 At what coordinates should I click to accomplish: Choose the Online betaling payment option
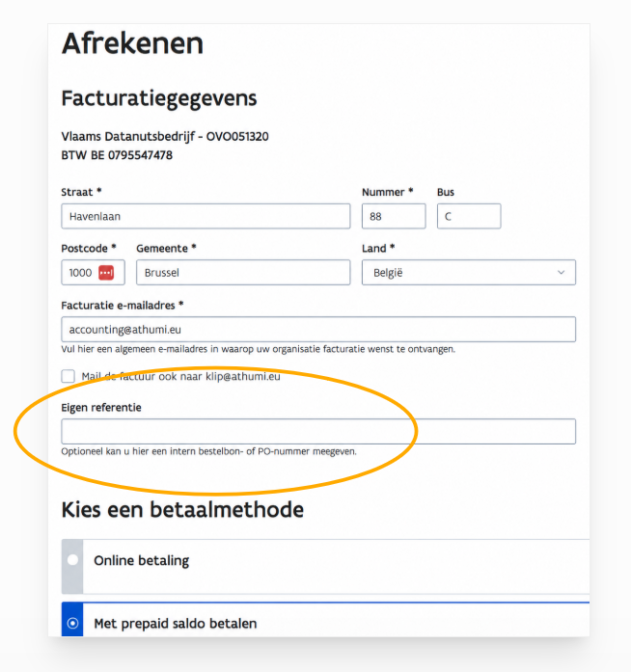[x=325, y=566]
